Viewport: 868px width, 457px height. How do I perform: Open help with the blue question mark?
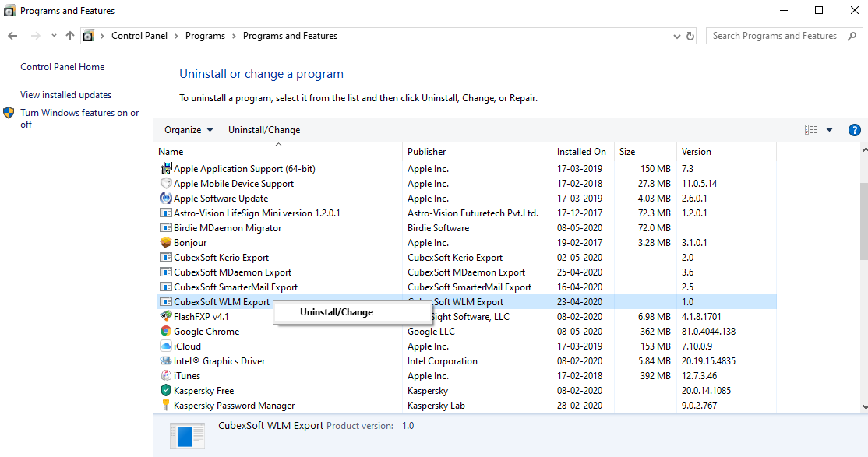(x=854, y=130)
